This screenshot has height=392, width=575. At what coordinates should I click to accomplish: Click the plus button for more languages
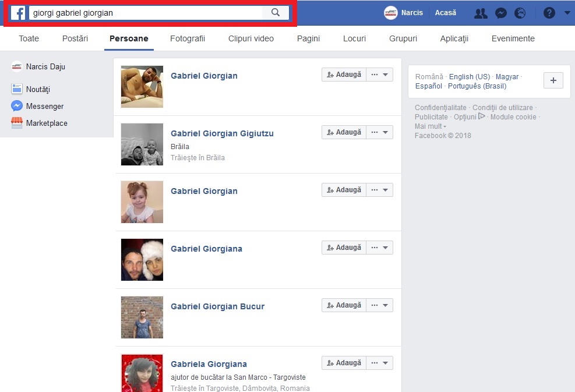click(x=553, y=80)
